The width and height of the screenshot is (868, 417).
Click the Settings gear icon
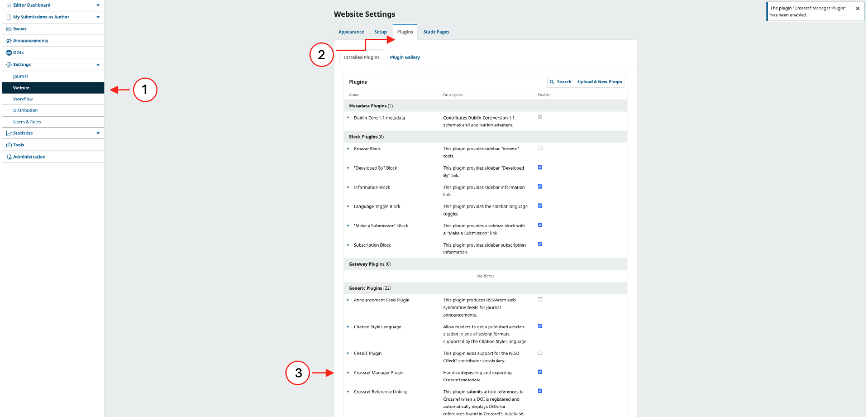9,65
